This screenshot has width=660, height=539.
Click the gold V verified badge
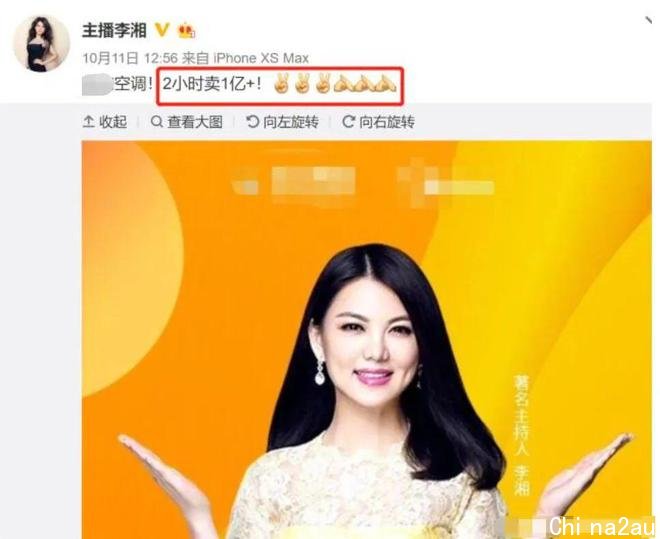pyautogui.click(x=162, y=30)
